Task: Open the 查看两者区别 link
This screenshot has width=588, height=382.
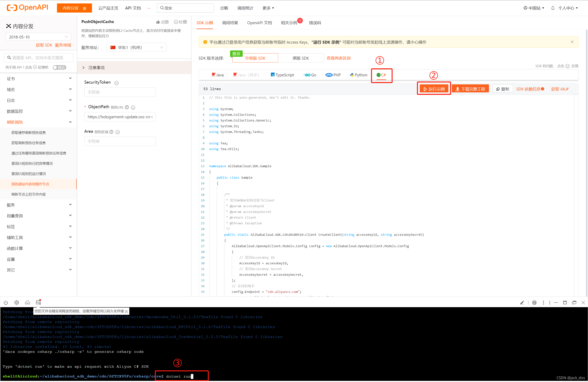Action: point(338,58)
